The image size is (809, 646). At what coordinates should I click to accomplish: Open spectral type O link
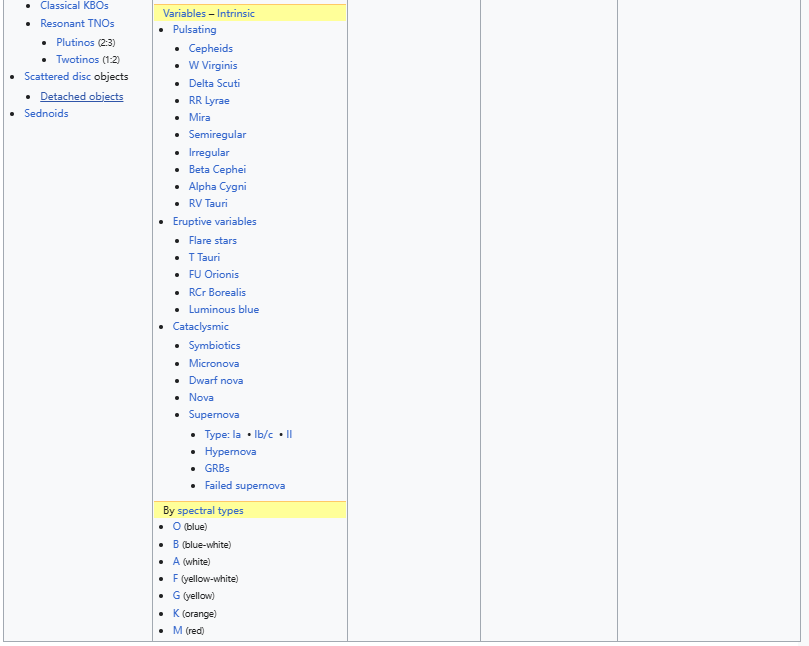click(x=176, y=526)
